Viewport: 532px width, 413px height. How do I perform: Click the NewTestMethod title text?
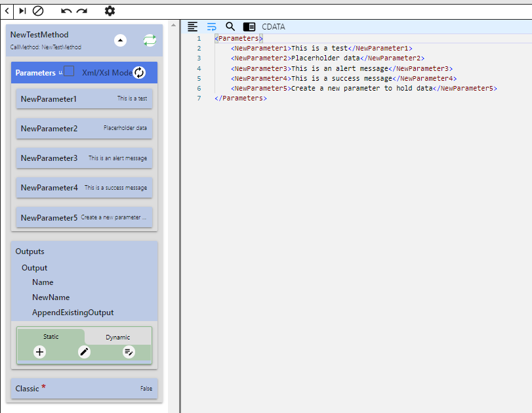[x=39, y=35]
